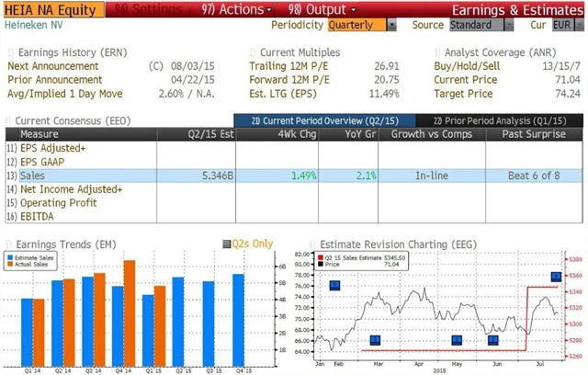Click the Heineken NV company name
Viewport: 588px width, 375px height.
click(33, 25)
